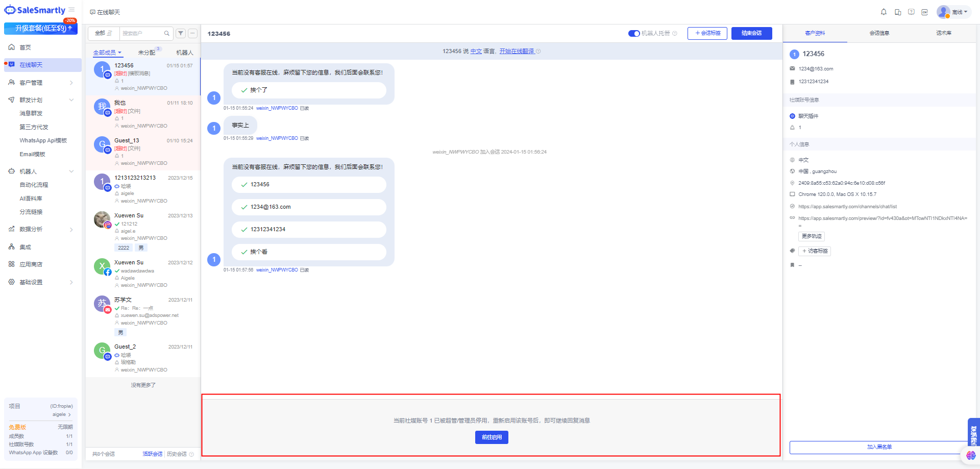The width and height of the screenshot is (980, 469).
Task: Open the Guest_13 conversation
Action: coord(143,152)
